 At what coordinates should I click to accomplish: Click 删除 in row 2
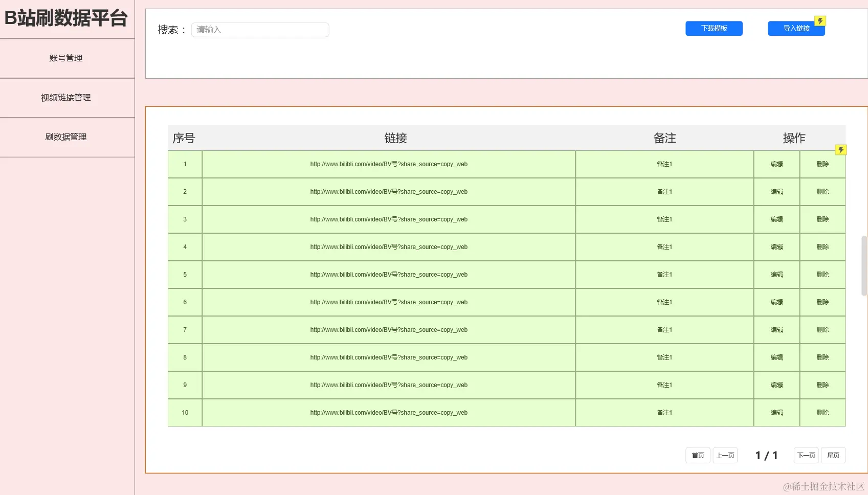pos(822,192)
